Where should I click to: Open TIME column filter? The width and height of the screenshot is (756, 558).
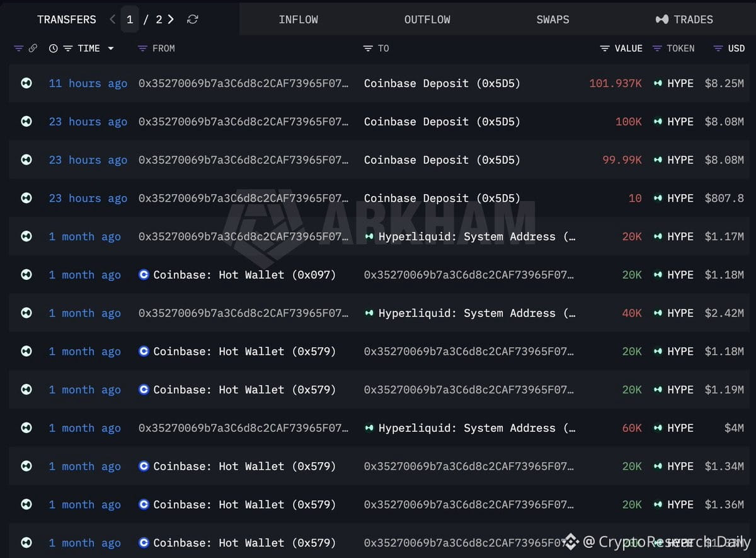pos(67,49)
